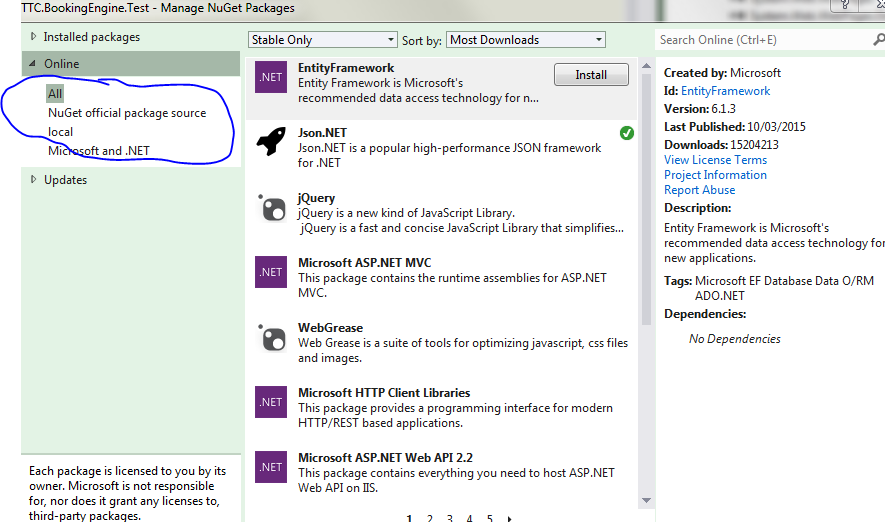Install the EntityFramework package
Image resolution: width=885 pixels, height=522 pixels.
[x=591, y=74]
